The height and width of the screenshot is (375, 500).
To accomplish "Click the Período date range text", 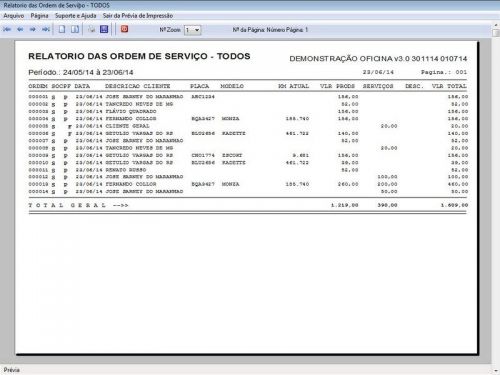I will pyautogui.click(x=81, y=72).
